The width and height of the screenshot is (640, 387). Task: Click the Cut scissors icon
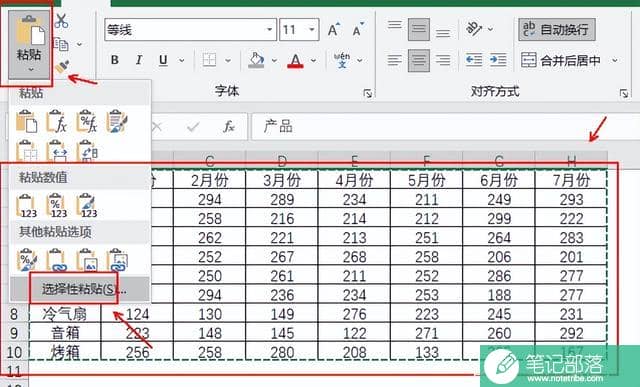tap(62, 21)
